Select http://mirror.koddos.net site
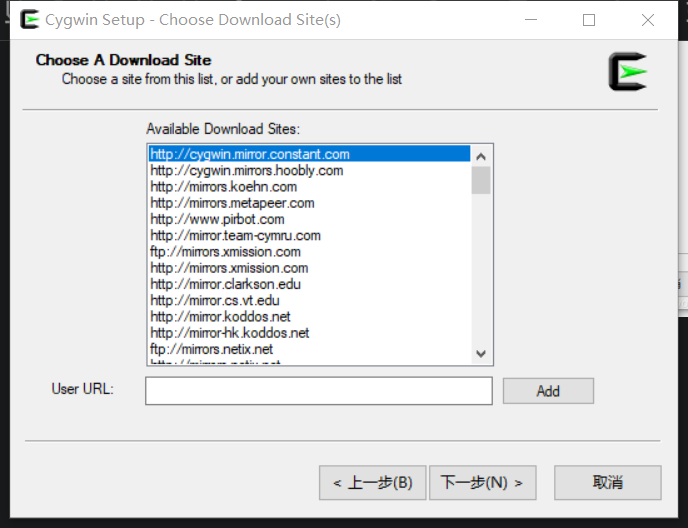 pyautogui.click(x=310, y=316)
